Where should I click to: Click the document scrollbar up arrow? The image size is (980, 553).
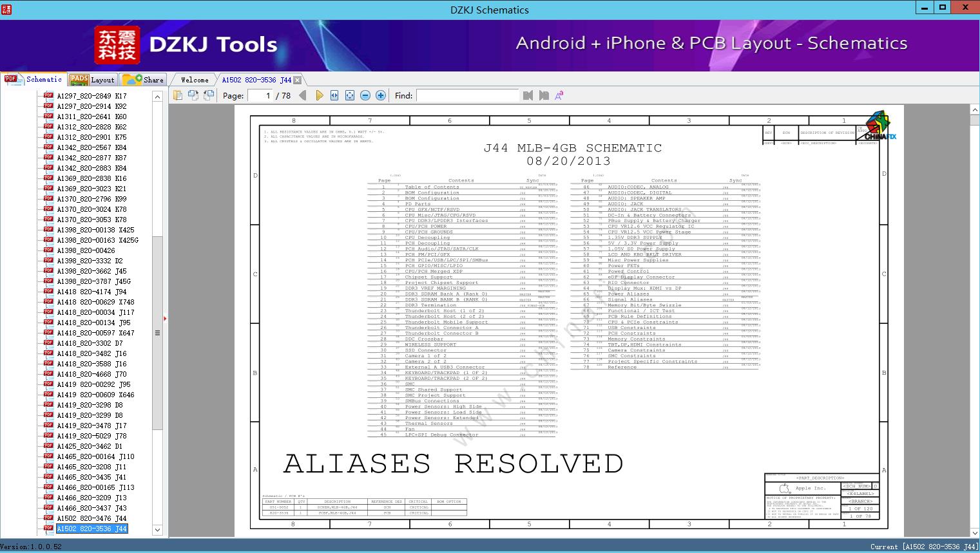975,111
